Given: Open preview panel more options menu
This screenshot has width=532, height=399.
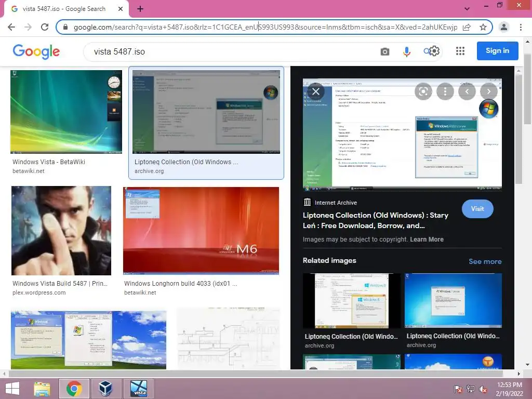Looking at the screenshot, I should tap(445, 91).
